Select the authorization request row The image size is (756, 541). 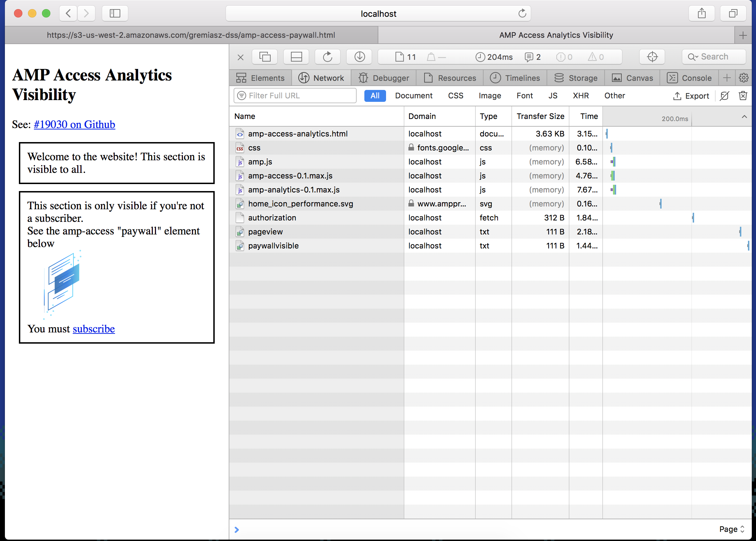(272, 218)
